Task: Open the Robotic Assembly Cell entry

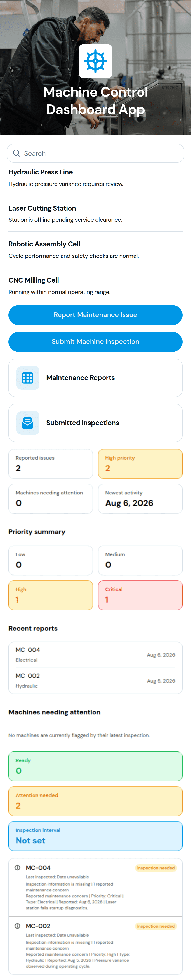Action: tap(95, 250)
